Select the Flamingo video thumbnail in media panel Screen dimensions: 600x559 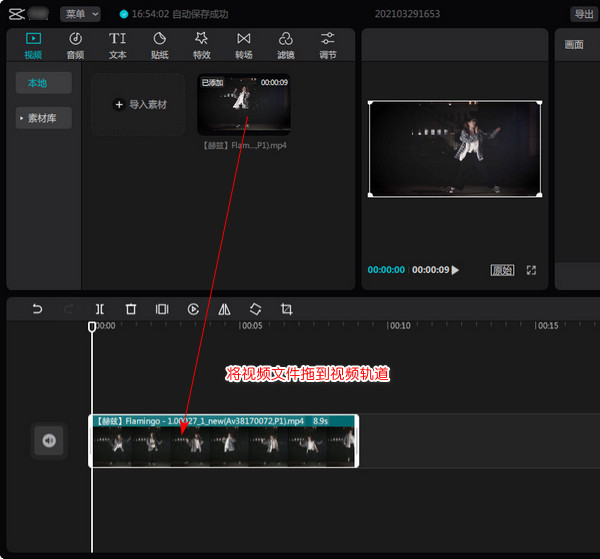pyautogui.click(x=244, y=104)
